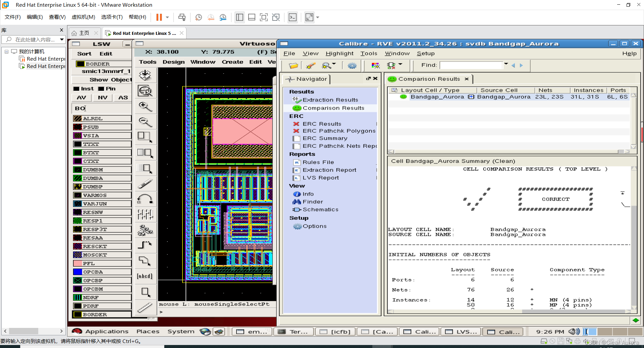Open the Create menu in Virtuoso
Image resolution: width=644 pixels, height=348 pixels.
[x=232, y=62]
